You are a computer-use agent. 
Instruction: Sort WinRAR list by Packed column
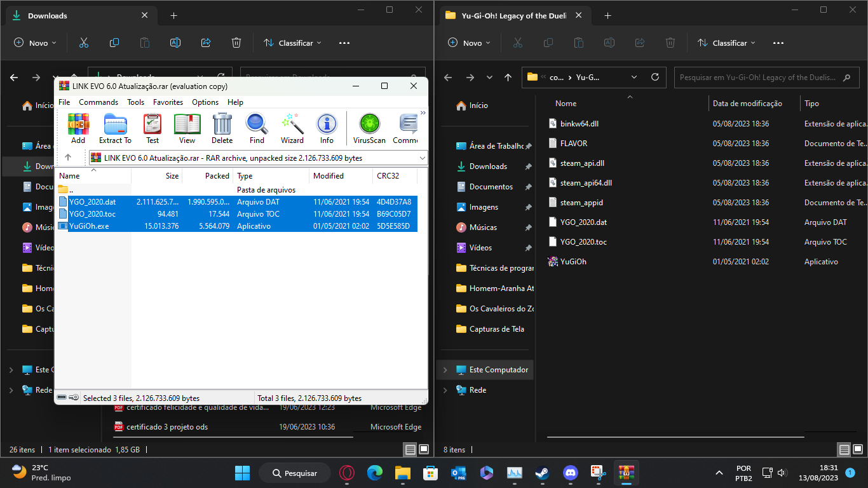coord(208,176)
